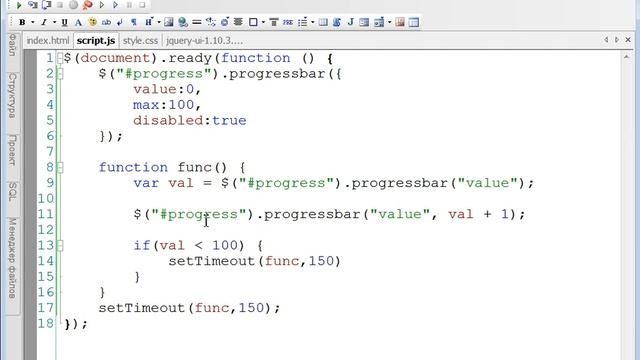Screen dimensions: 640x360
Task: Click the 'disabled' property on line 5
Action: coord(168,121)
